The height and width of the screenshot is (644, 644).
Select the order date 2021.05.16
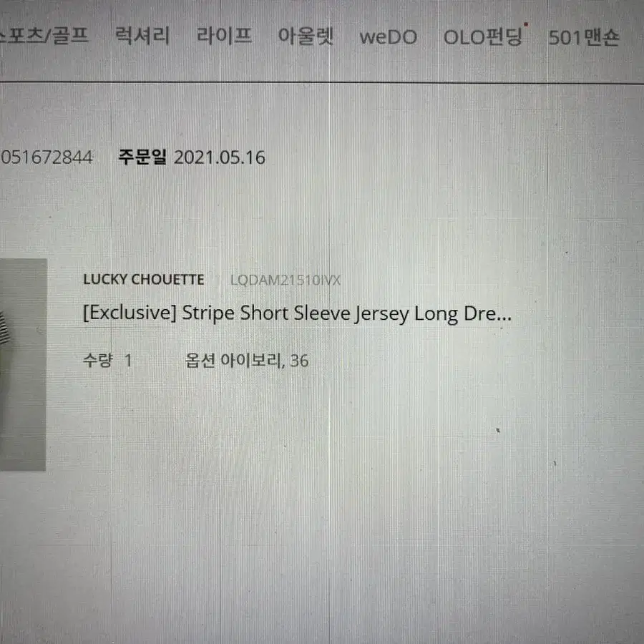(x=220, y=157)
